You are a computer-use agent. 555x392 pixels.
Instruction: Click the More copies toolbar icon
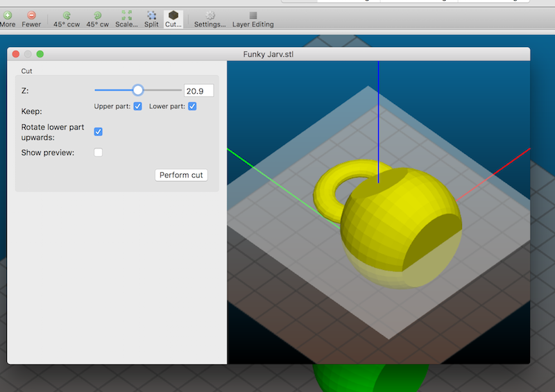tap(8, 15)
